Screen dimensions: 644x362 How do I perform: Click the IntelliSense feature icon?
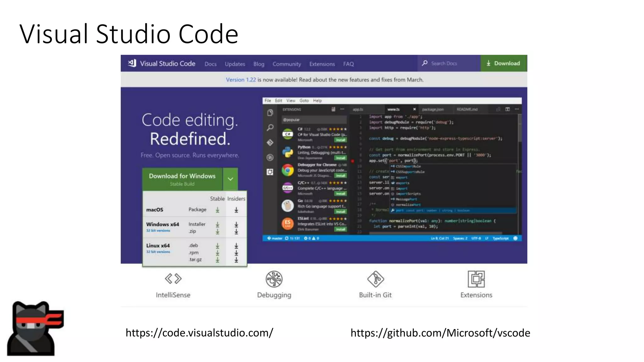173,279
